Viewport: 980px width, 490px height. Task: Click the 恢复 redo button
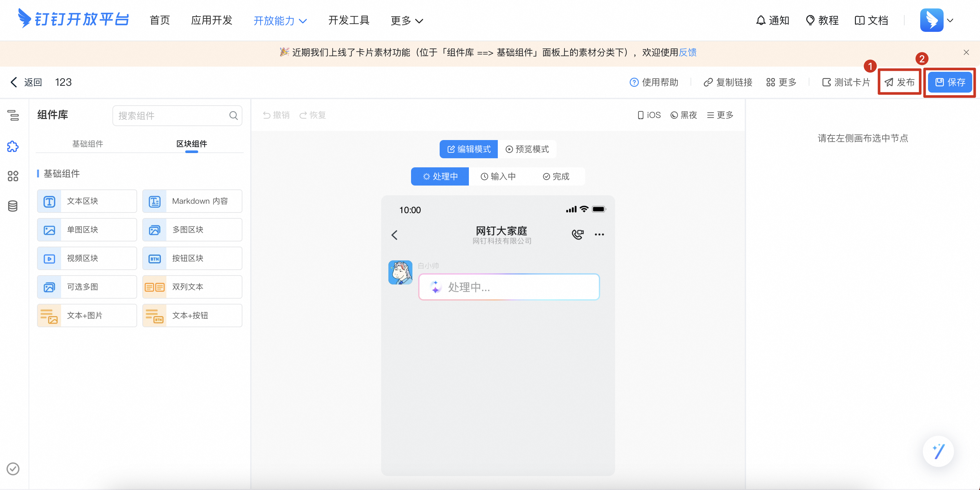click(313, 115)
